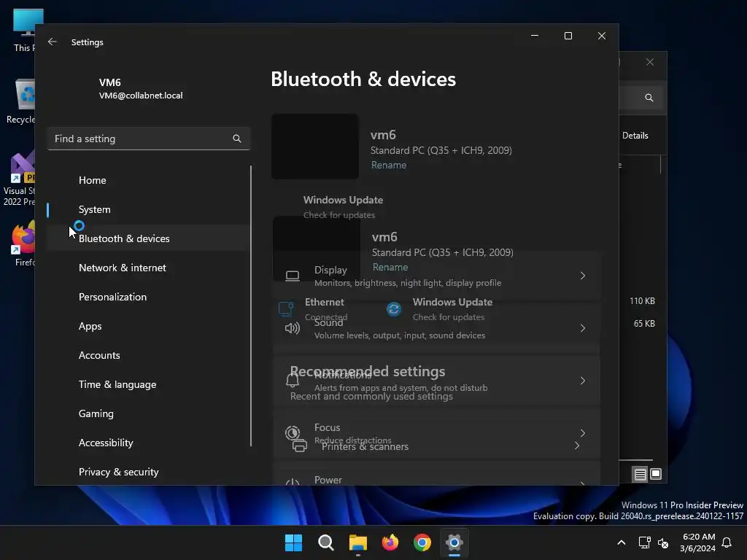
Task: Open the Windows Start menu
Action: coord(293,542)
